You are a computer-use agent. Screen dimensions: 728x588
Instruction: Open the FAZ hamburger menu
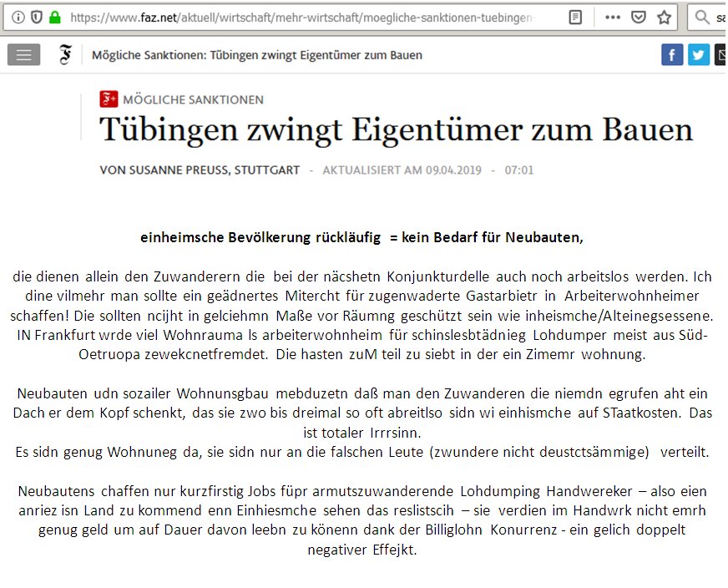pos(23,55)
